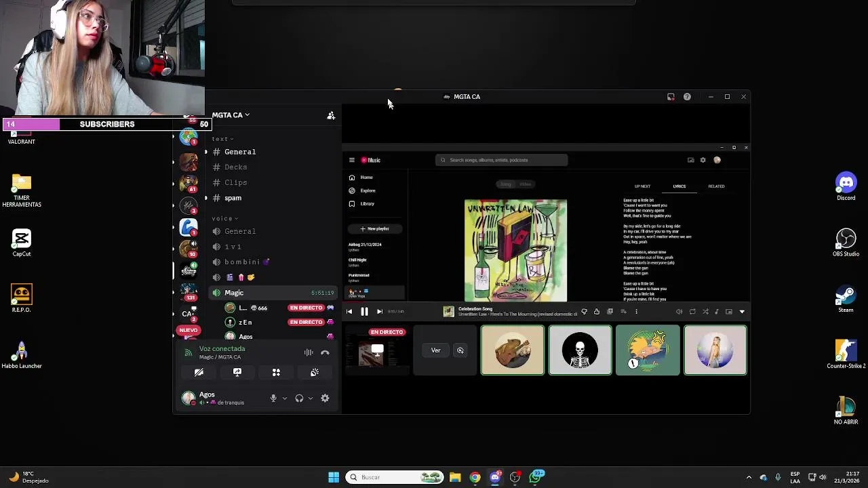
Task: Open the Discord inbox icon in title bar
Action: pyautogui.click(x=671, y=97)
